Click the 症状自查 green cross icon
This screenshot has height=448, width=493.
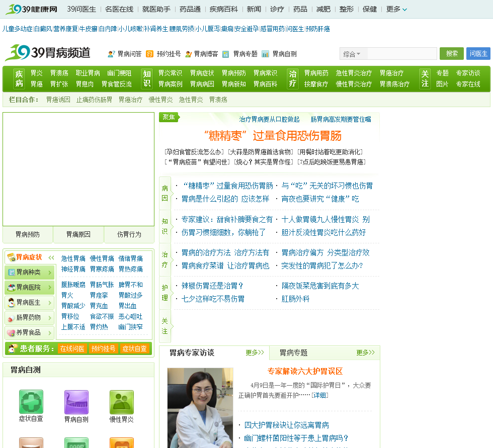tap(31, 402)
